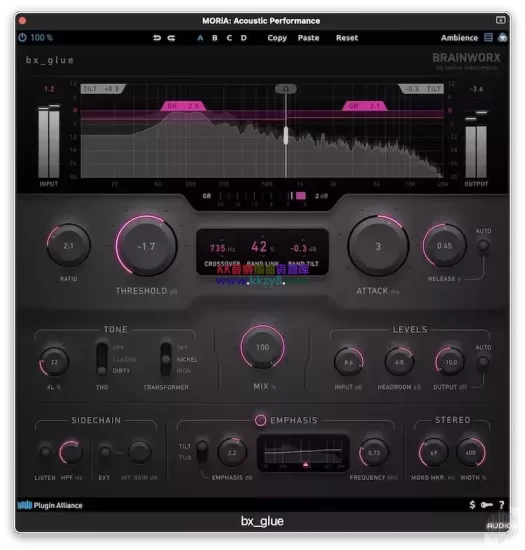Screen dimensions: 525x550
Task: Click the down chevron below 42 % band link
Action: click(262, 256)
